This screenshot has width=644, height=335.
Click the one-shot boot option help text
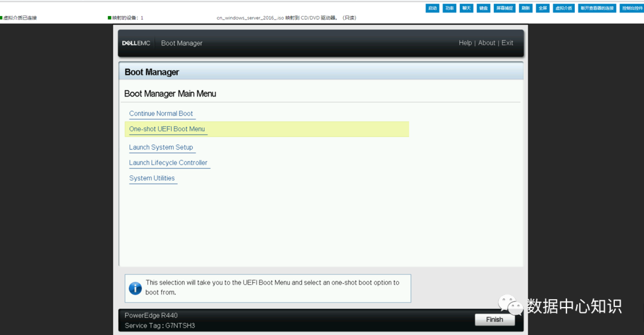[272, 287]
